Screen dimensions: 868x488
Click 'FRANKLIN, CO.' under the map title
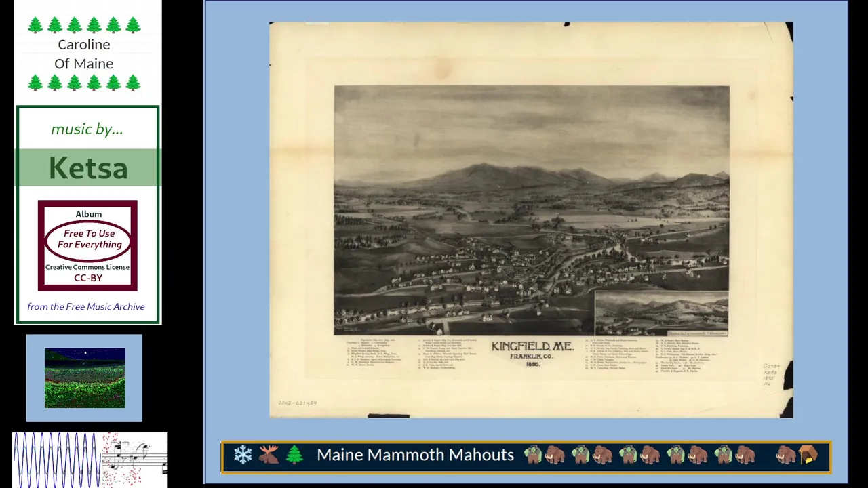tap(532, 357)
